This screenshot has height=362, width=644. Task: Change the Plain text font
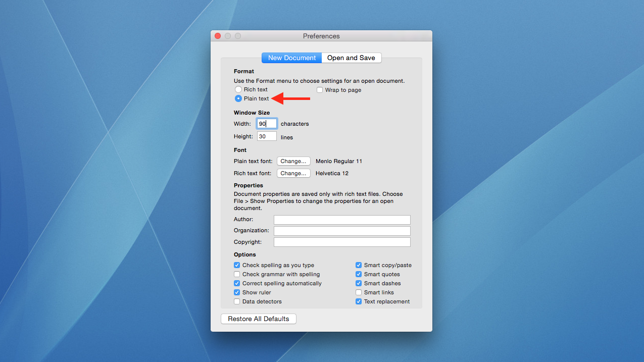tap(293, 161)
